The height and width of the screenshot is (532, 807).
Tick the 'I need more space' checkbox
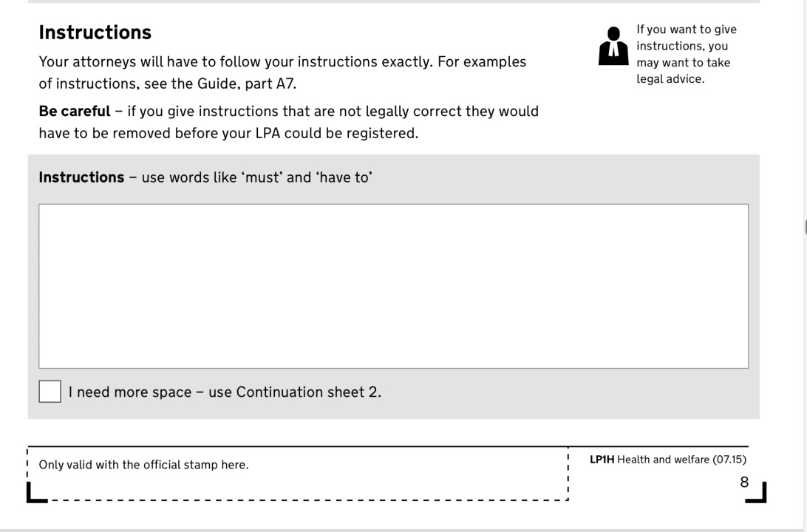coord(50,392)
